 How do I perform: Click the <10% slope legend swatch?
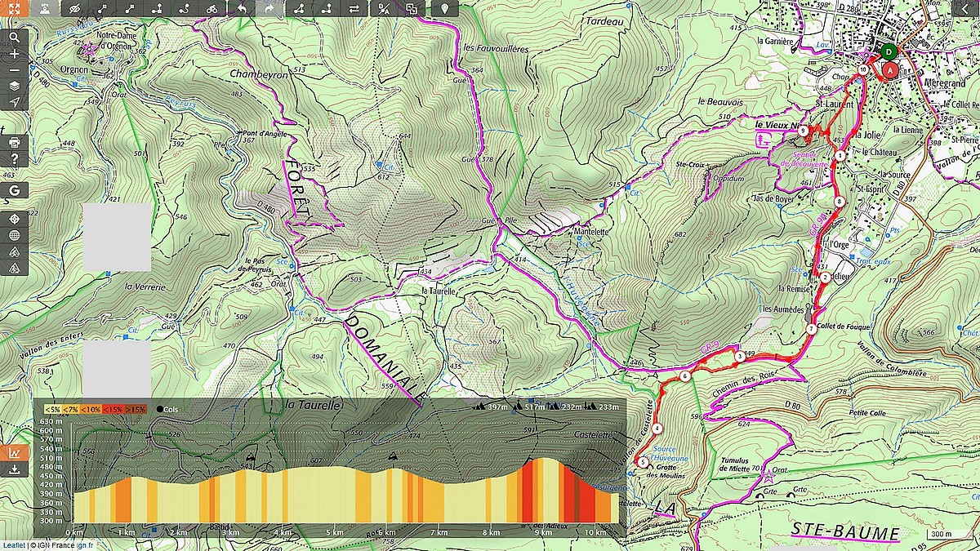point(92,409)
